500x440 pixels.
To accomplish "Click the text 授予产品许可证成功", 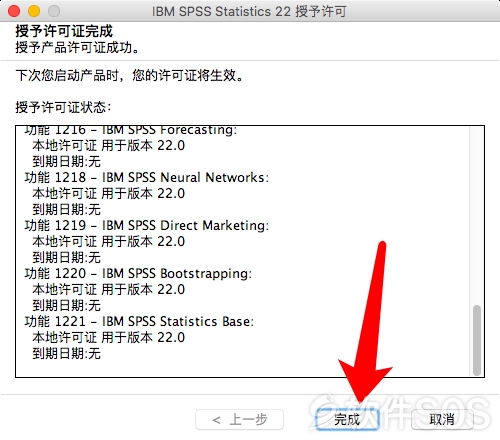I will [x=77, y=48].
